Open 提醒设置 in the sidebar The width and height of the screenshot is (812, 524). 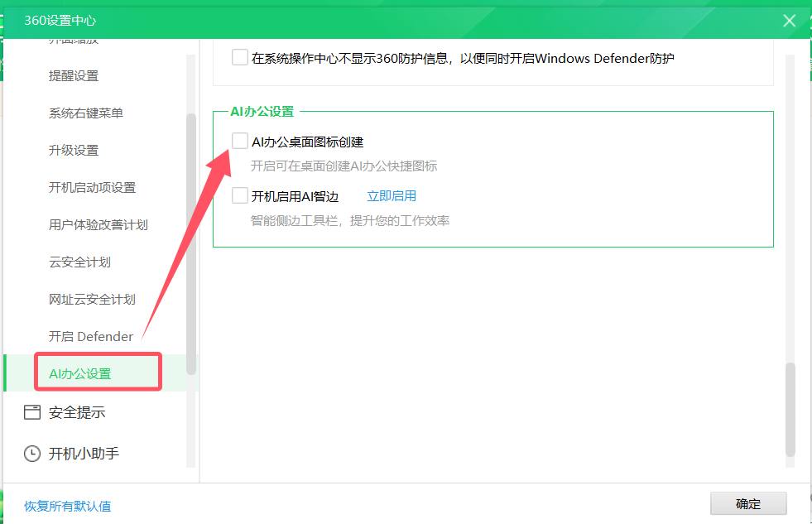pyautogui.click(x=74, y=75)
